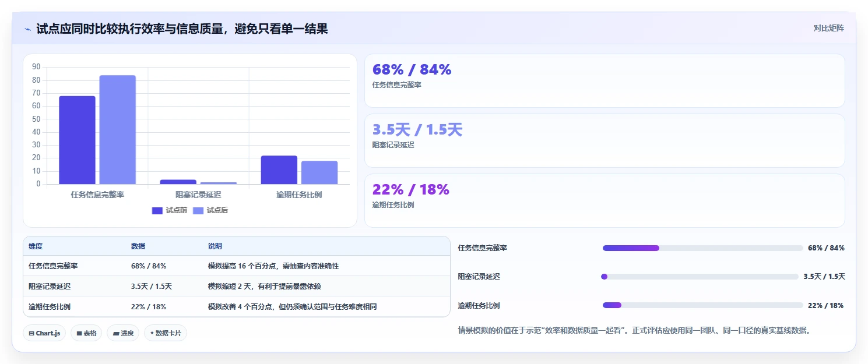Click the 68% / 84% value right of progress bar
868x364 pixels.
(826, 248)
